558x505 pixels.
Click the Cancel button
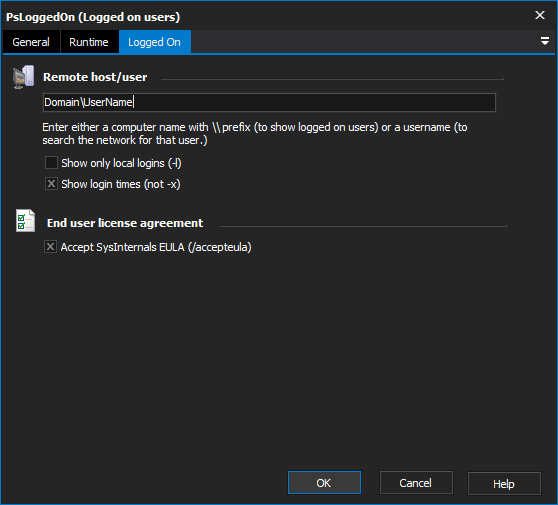[x=416, y=483]
